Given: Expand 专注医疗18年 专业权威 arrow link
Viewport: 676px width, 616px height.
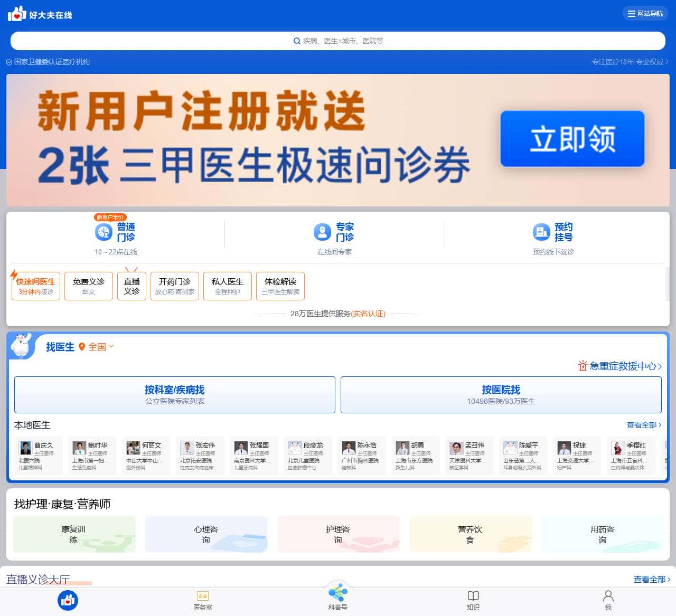Looking at the screenshot, I should point(630,62).
